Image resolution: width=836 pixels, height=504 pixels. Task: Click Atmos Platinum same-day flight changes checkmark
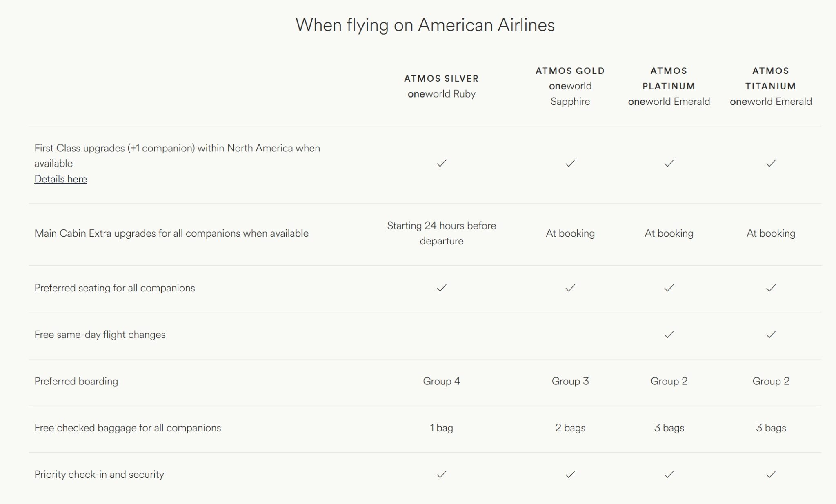pyautogui.click(x=669, y=335)
